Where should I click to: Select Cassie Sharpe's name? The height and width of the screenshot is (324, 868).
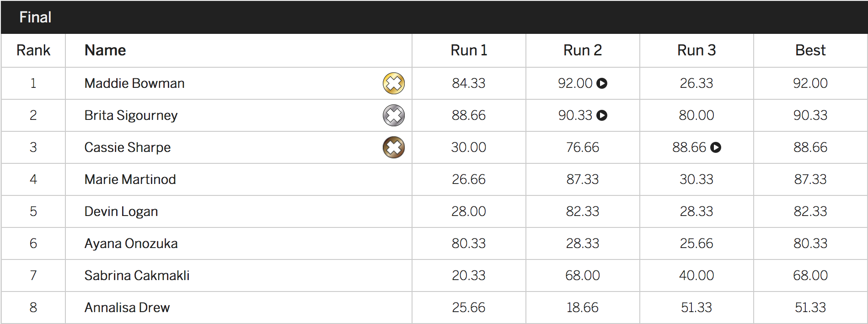tap(127, 147)
